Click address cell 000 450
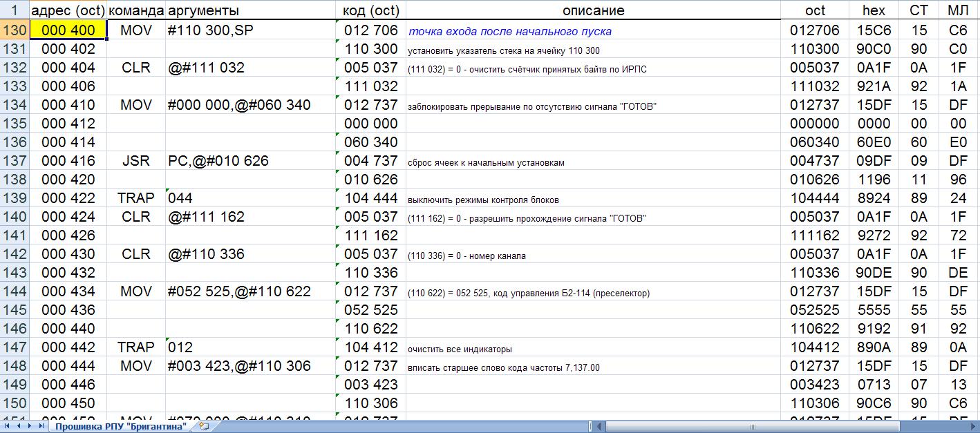Viewport: 980px width, 433px height. [x=68, y=403]
